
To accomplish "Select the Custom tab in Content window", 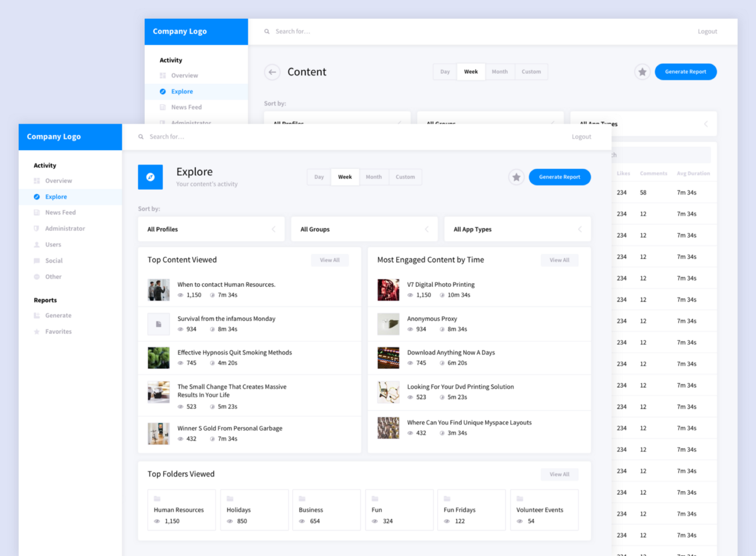I will [x=532, y=72].
